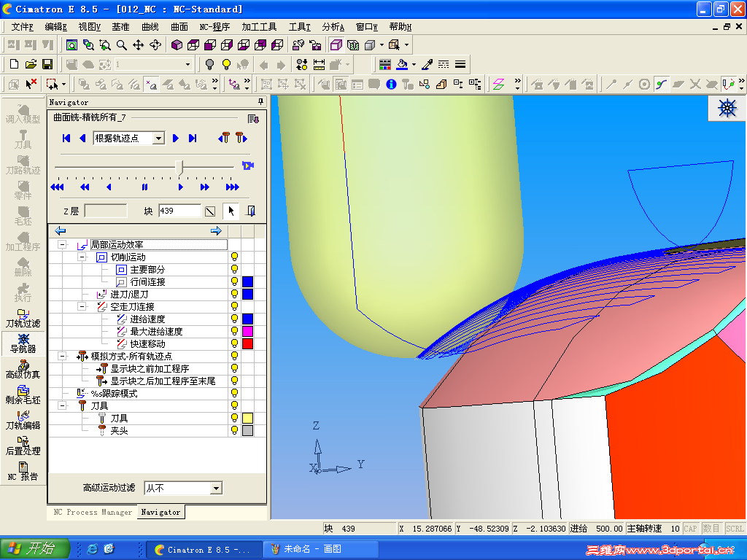Jump to last toolpath point
The height and width of the screenshot is (560, 747).
click(x=193, y=138)
